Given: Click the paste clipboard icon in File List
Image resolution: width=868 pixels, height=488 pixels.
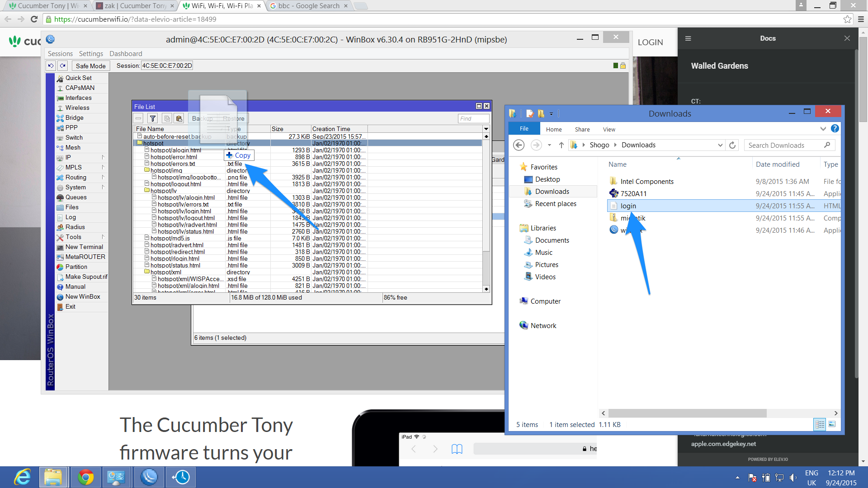Looking at the screenshot, I should click(179, 118).
